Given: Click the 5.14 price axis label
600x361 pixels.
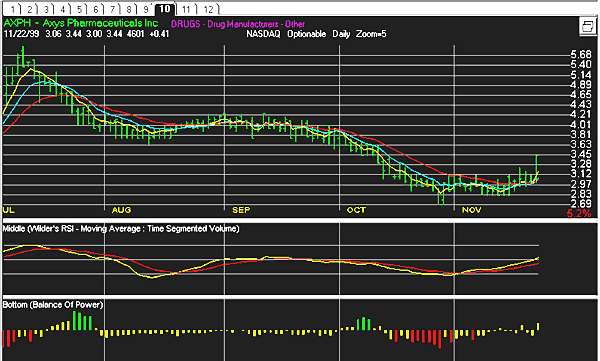Looking at the screenshot, I should coord(580,74).
